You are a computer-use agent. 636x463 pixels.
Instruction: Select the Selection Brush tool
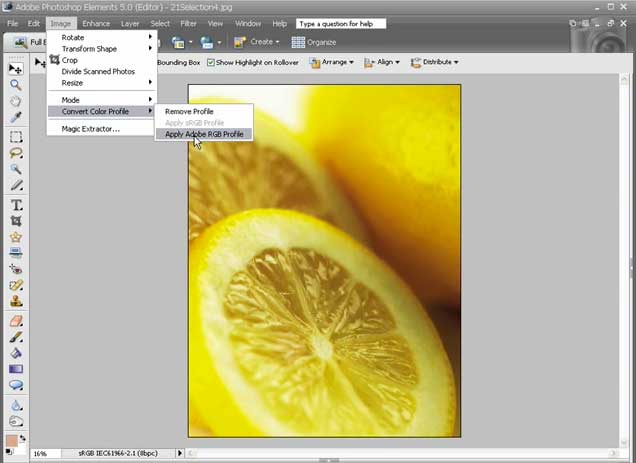coord(16,185)
